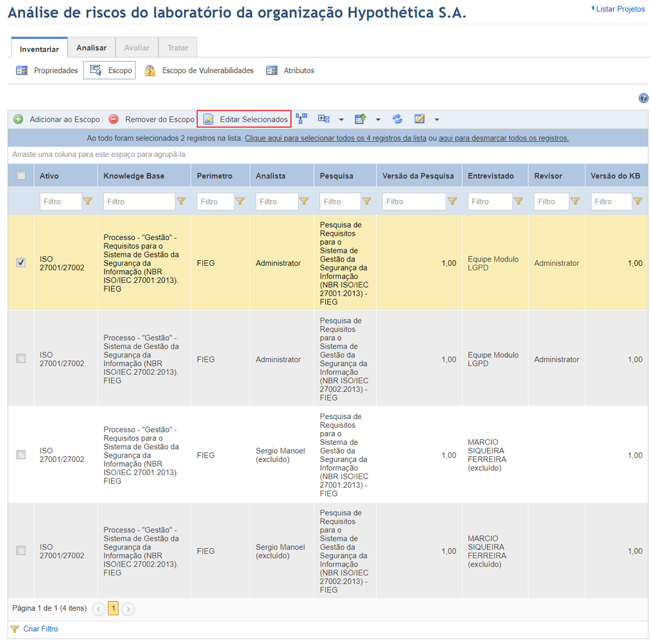Image resolution: width=651 pixels, height=644 pixels.
Task: Switch to the Analisar tab
Action: pyautogui.click(x=91, y=48)
